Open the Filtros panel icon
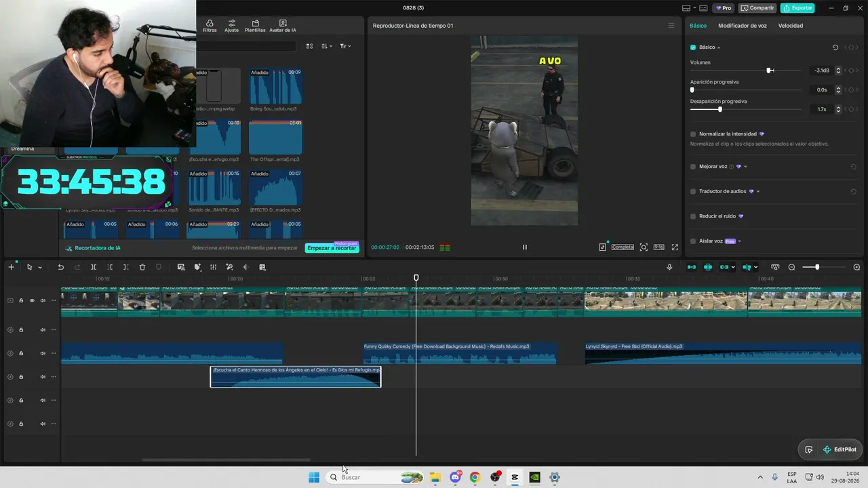Screen dimensions: 868x488 point(210,26)
